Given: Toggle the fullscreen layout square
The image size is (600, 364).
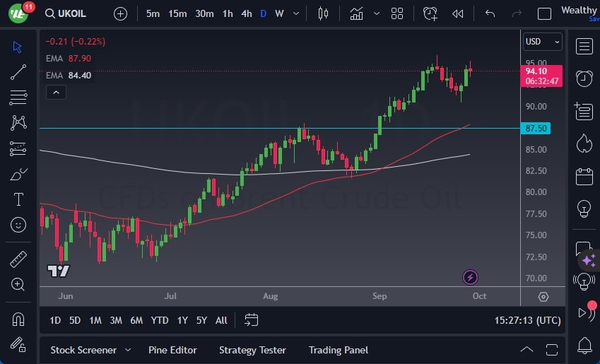Looking at the screenshot, I should [544, 13].
